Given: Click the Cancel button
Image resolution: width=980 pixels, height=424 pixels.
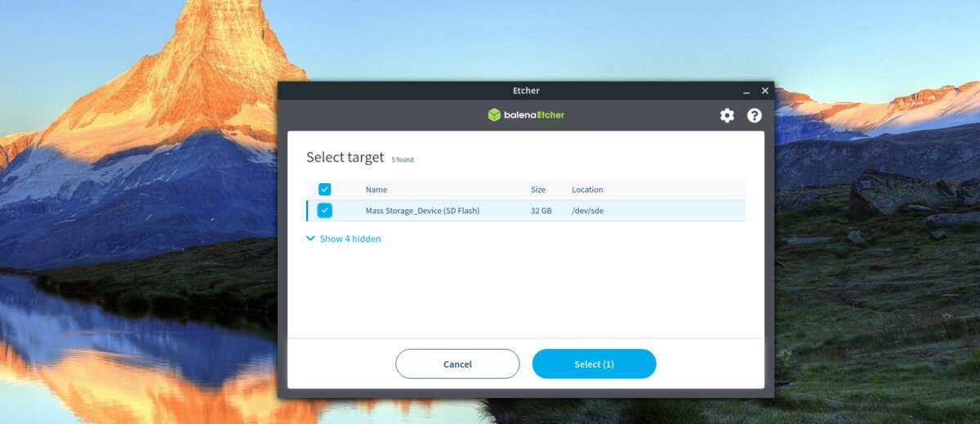Looking at the screenshot, I should tap(457, 364).
